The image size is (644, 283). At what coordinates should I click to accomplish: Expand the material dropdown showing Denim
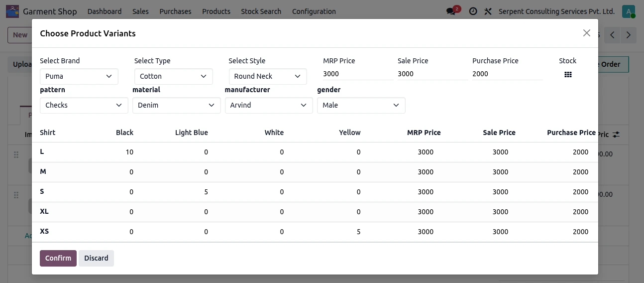point(176,105)
